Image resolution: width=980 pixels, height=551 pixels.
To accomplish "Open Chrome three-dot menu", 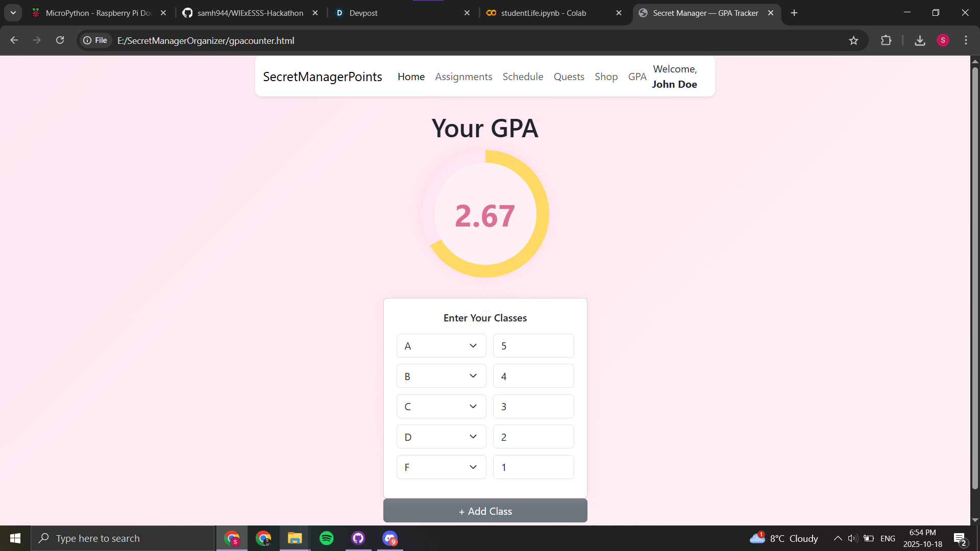I will point(966,40).
